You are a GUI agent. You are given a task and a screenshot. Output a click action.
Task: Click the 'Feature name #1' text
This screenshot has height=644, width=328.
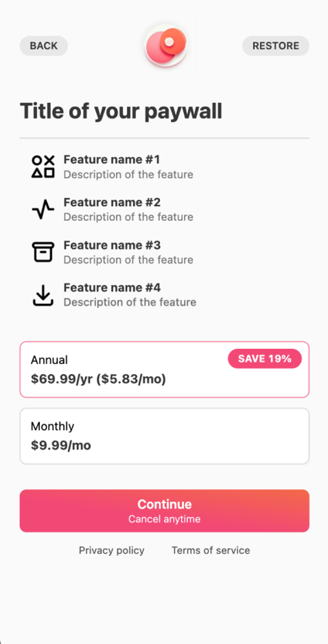112,159
